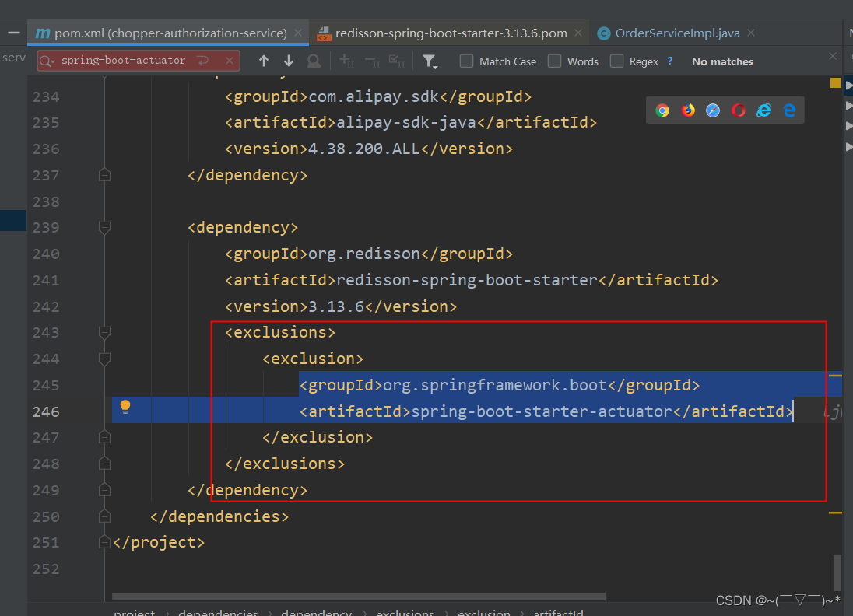Click the find-in-selection icon after arrows

pyautogui.click(x=314, y=61)
